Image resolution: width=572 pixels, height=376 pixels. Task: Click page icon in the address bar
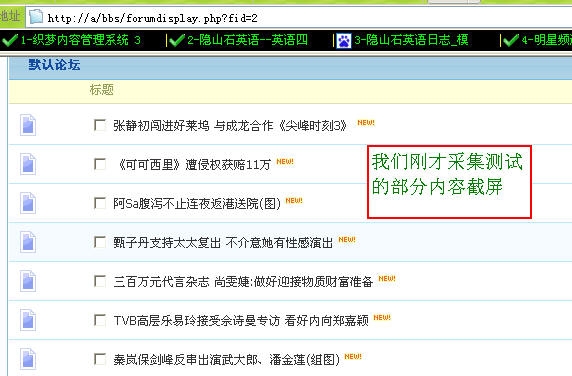tap(36, 17)
